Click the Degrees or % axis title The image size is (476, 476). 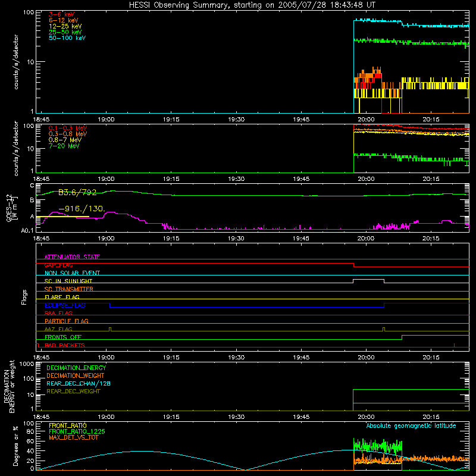pyautogui.click(x=15, y=446)
